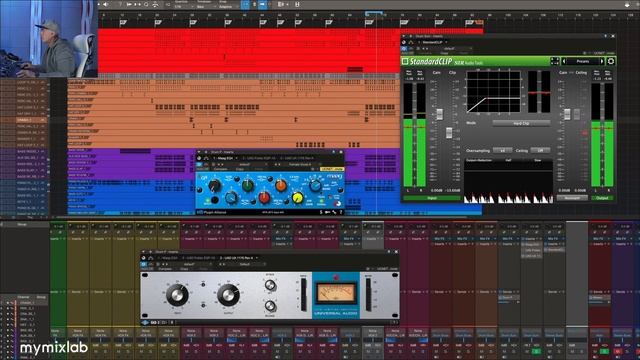Click Compare in the 1176 window
The height and width of the screenshot is (360, 640).
[x=165, y=269]
